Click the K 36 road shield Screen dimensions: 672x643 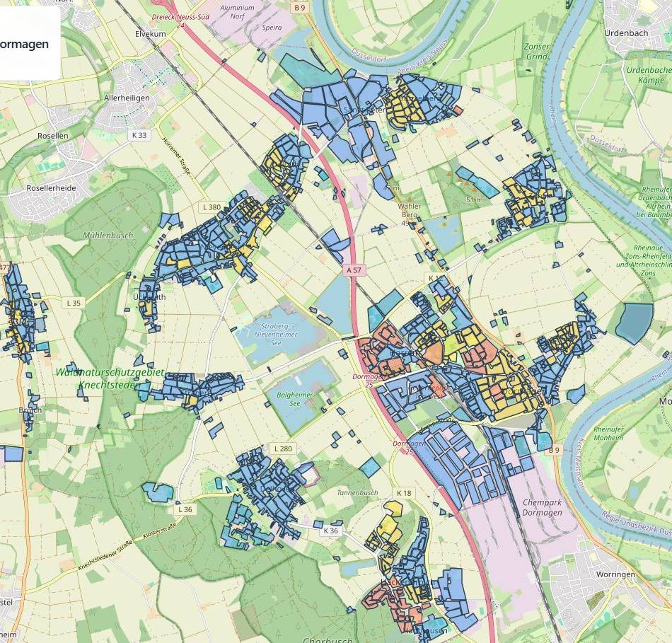(331, 531)
